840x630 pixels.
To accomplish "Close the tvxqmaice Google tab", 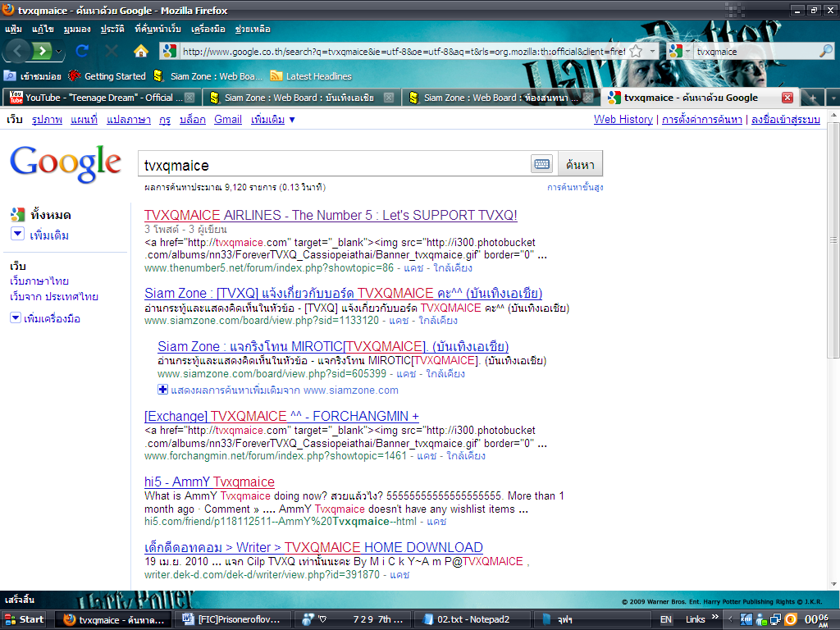I will [787, 98].
